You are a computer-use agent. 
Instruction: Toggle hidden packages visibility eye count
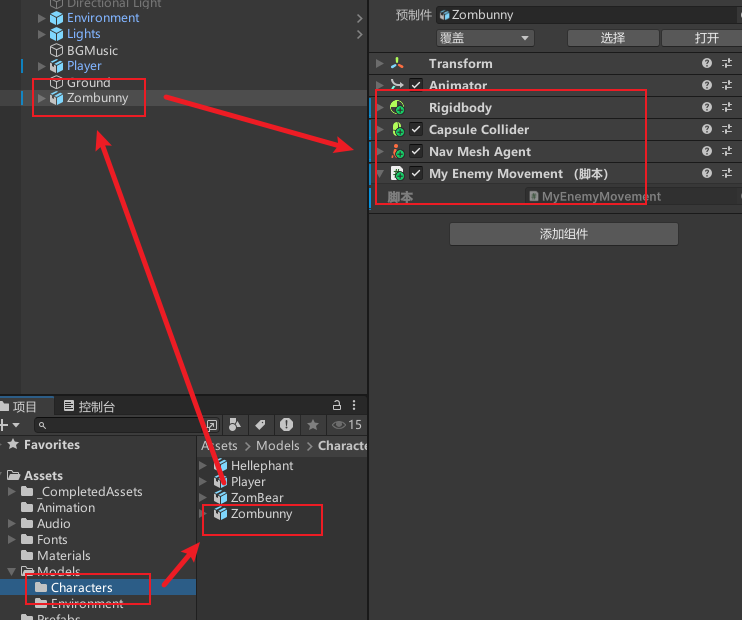347,425
